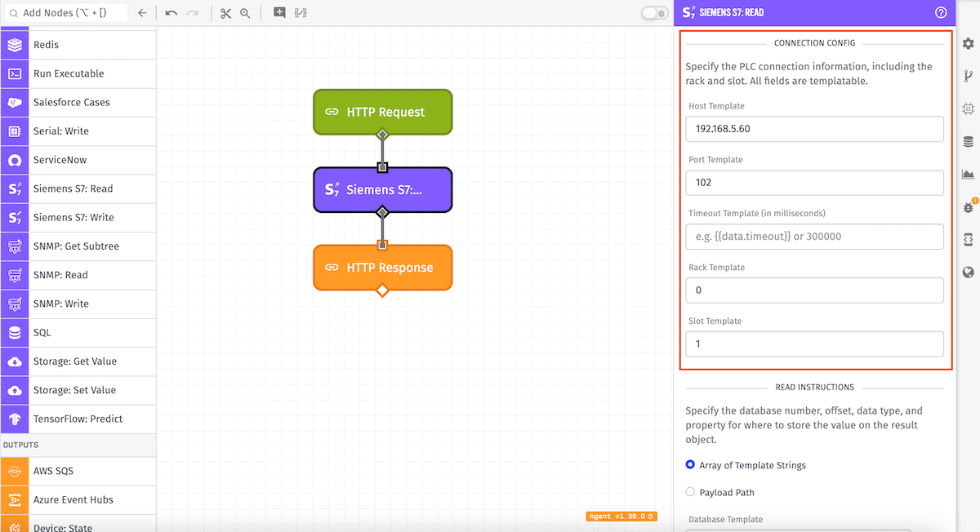980x532 pixels.
Task: Click the Host Template field 192.168.5.60
Action: click(x=814, y=129)
